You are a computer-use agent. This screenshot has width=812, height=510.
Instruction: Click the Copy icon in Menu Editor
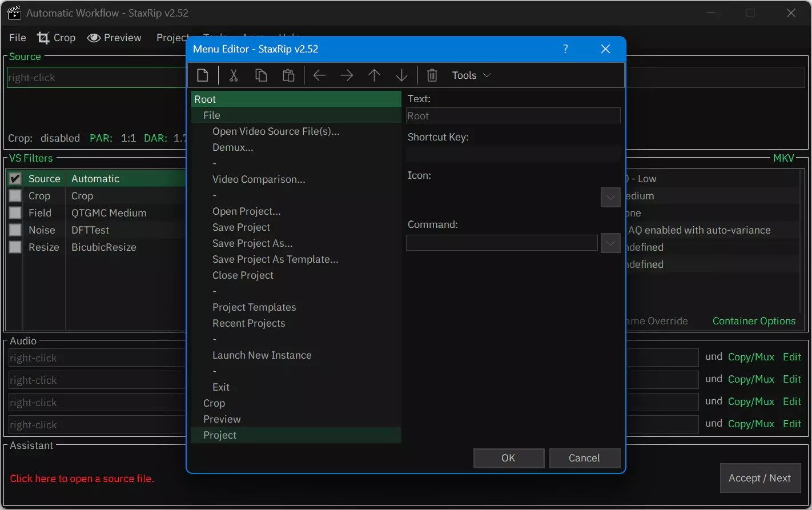pyautogui.click(x=261, y=75)
